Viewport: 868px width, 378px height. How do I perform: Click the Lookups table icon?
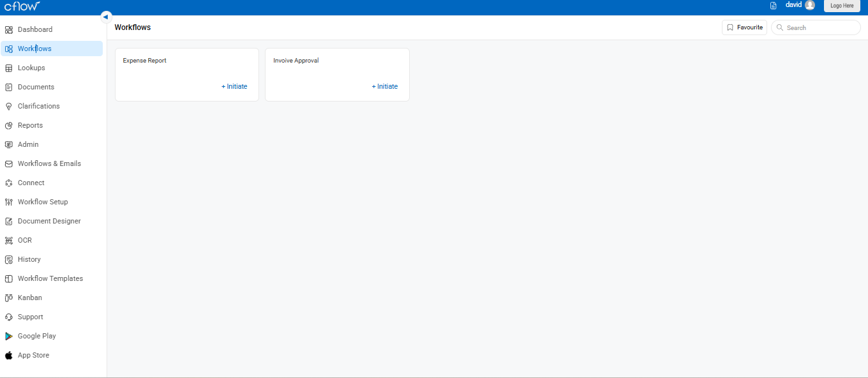click(9, 68)
